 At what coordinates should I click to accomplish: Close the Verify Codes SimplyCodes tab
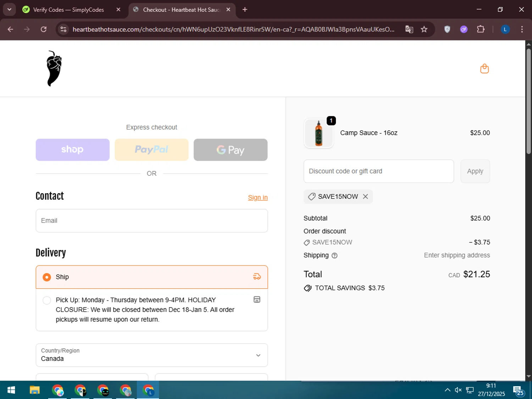coord(118,10)
